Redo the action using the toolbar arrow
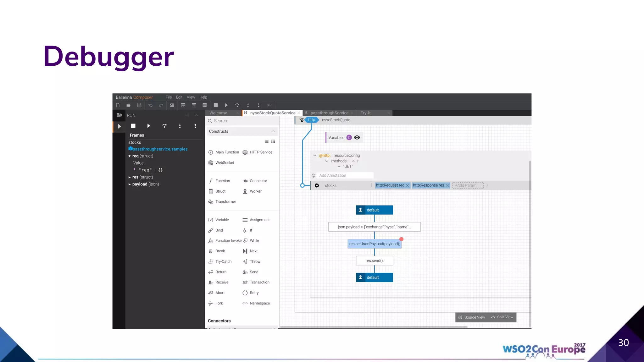The image size is (644, 362). [x=161, y=105]
